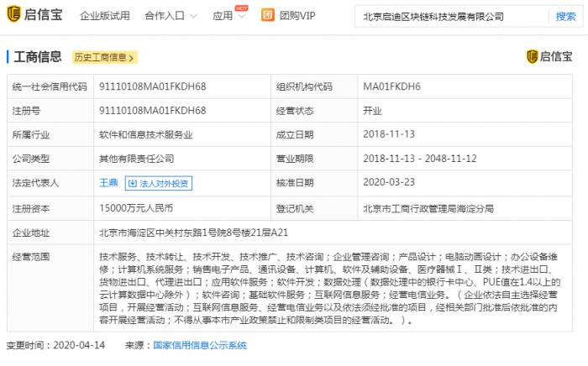Expand the 应用 dropdown arrow

[x=238, y=16]
